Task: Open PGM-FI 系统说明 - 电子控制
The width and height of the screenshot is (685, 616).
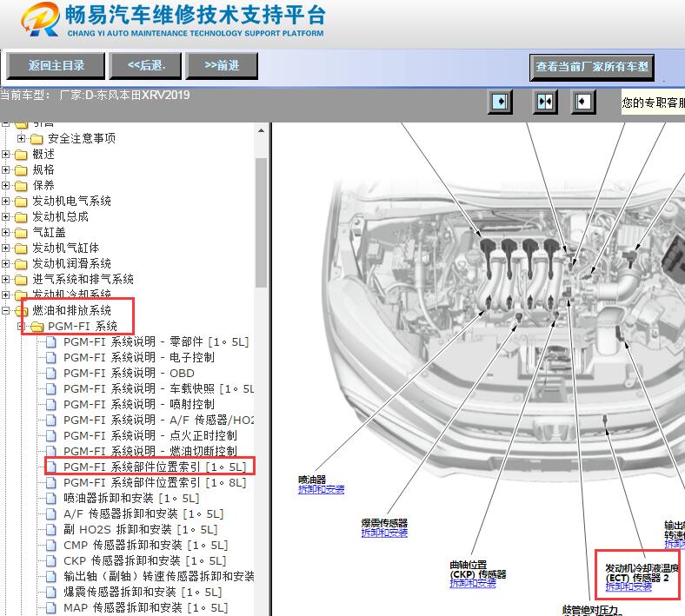Action: coord(139,358)
